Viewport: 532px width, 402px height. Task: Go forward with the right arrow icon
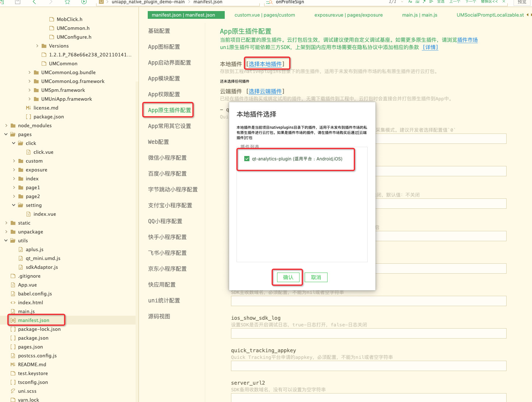pos(51,2)
